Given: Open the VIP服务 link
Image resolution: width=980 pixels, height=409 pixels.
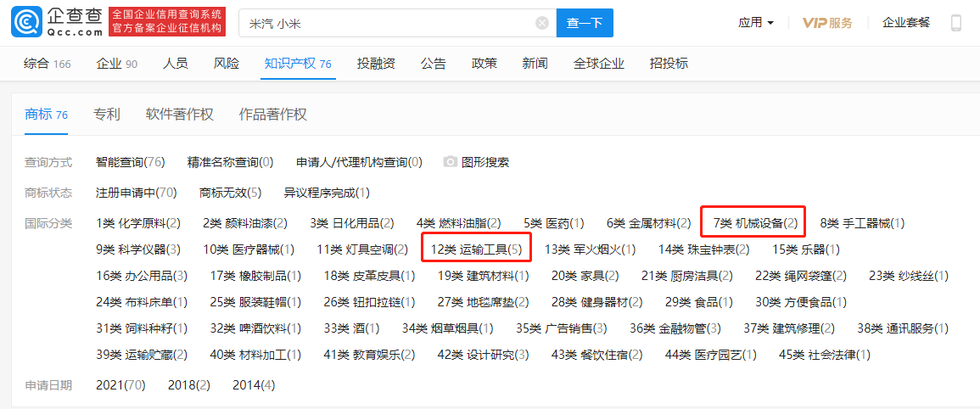Looking at the screenshot, I should [x=827, y=23].
